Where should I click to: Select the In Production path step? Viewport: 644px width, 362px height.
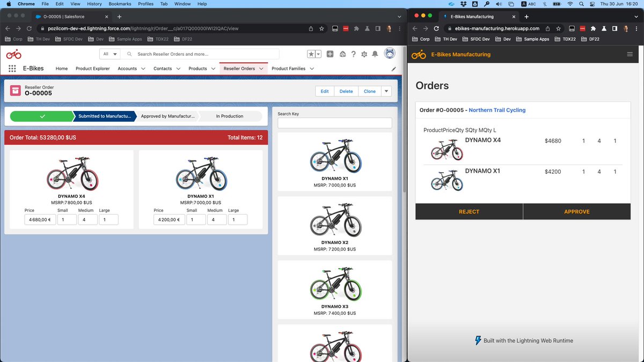pyautogui.click(x=230, y=116)
